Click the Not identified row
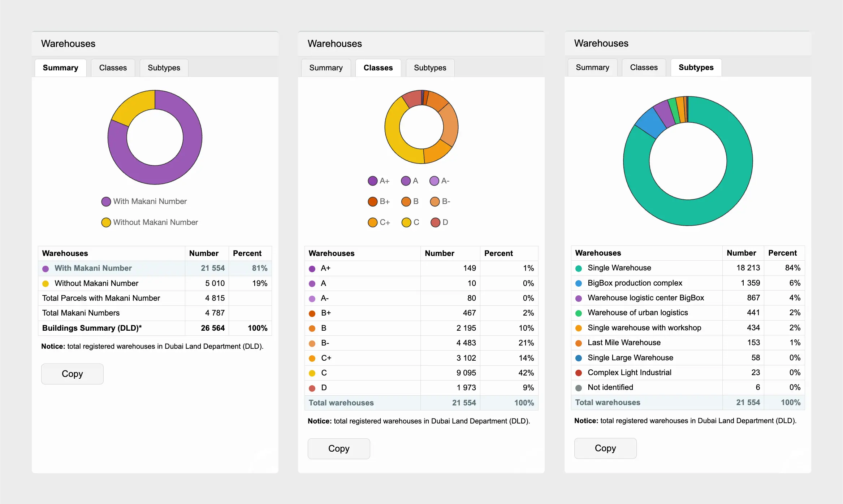The height and width of the screenshot is (504, 843). point(688,387)
